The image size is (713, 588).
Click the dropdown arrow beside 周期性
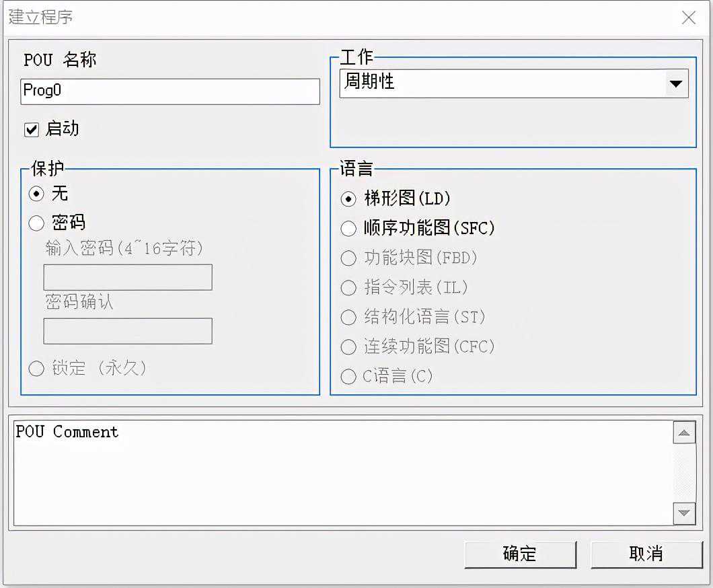[x=675, y=84]
